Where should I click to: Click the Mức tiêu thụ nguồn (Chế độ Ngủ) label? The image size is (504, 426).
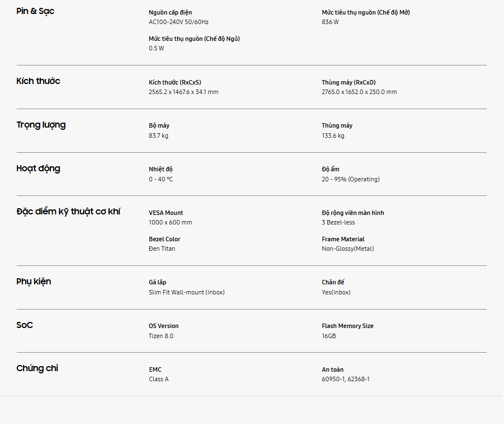194,39
